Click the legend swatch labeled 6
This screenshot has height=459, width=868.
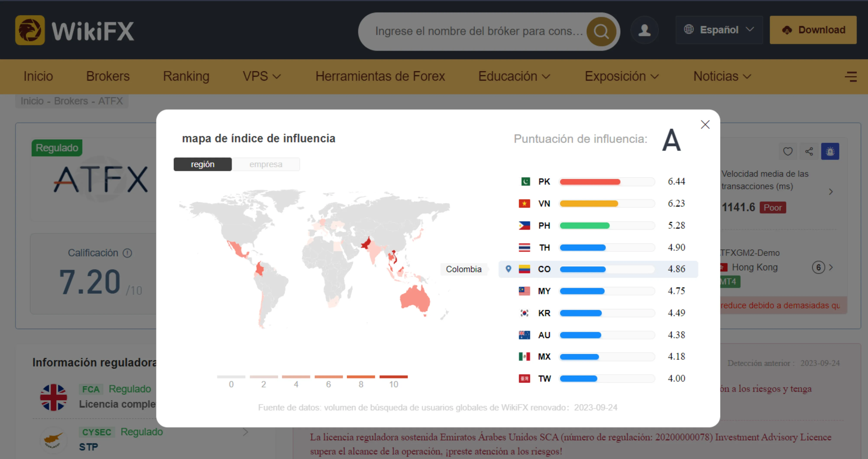coord(329,377)
